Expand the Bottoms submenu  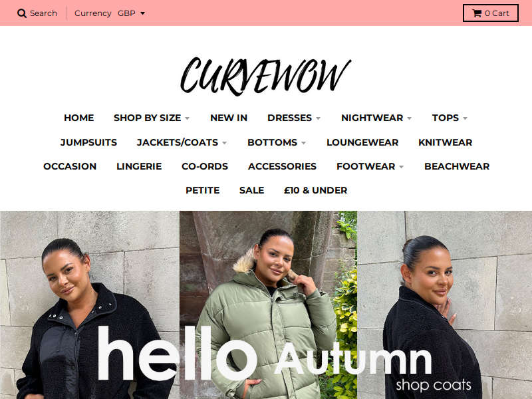coord(277,142)
